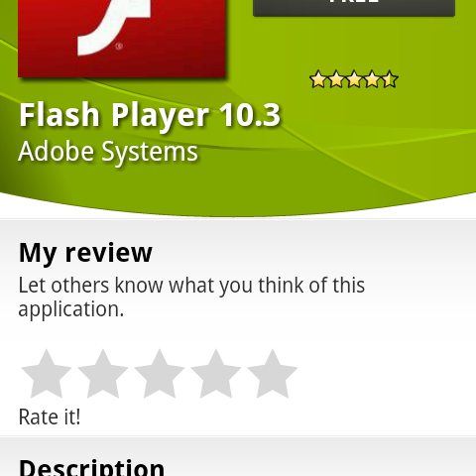The height and width of the screenshot is (476, 476).
Task: Tap the yellow average rating stars
Action: pyautogui.click(x=354, y=79)
